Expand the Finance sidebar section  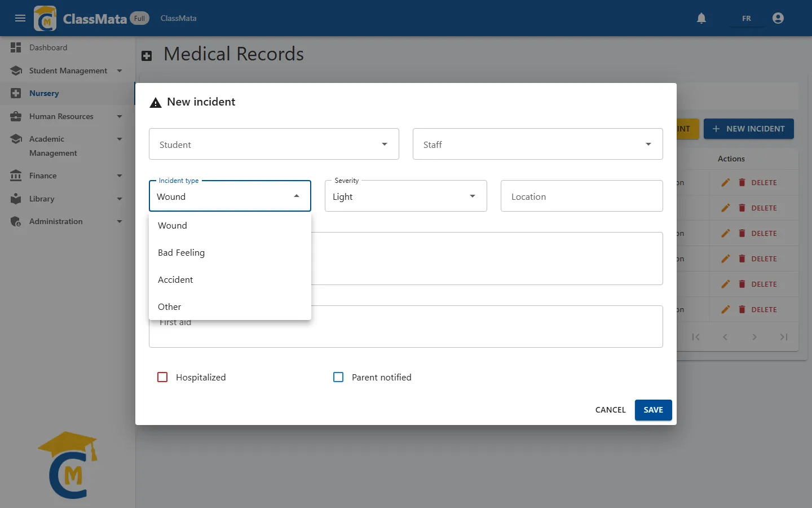(x=120, y=176)
